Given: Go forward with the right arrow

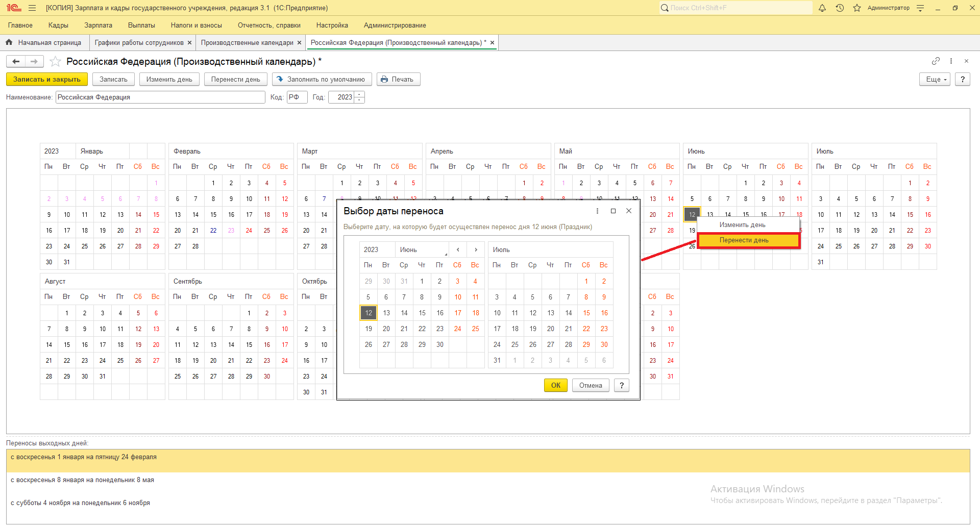Looking at the screenshot, I should coord(34,61).
